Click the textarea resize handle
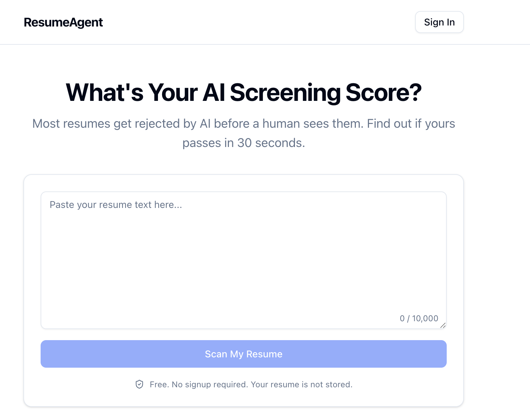The image size is (530, 420). 444,325
